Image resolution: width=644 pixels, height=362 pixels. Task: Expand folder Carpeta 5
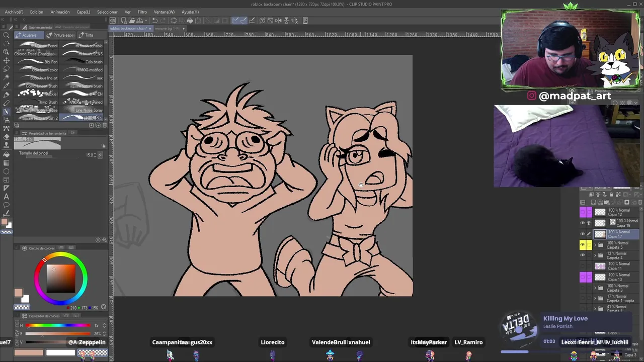click(595, 245)
